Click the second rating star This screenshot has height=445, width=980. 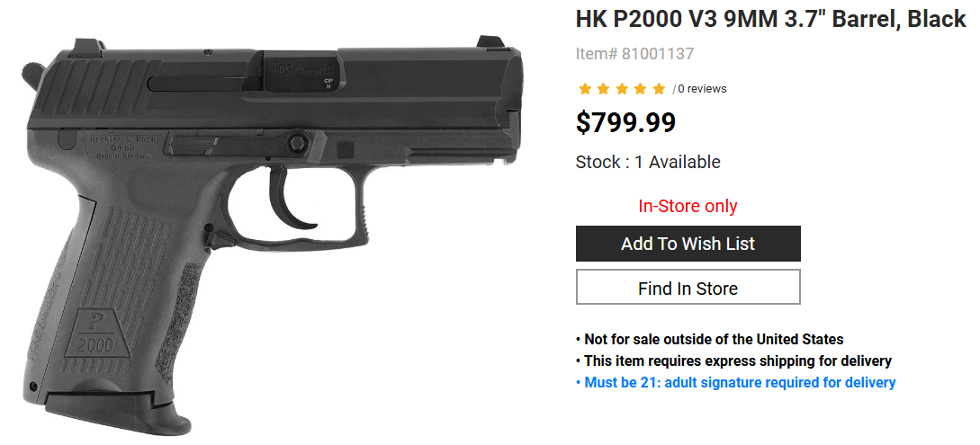(x=603, y=89)
